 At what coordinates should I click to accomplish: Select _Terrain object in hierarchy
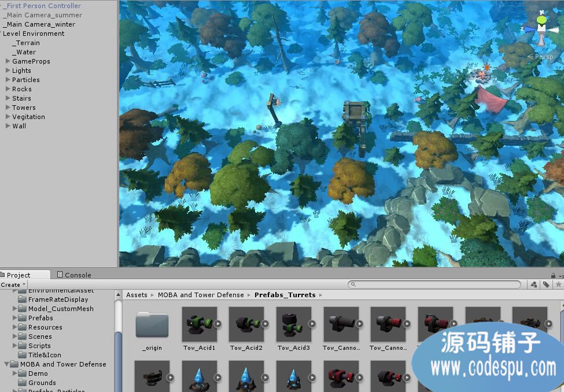pos(26,43)
